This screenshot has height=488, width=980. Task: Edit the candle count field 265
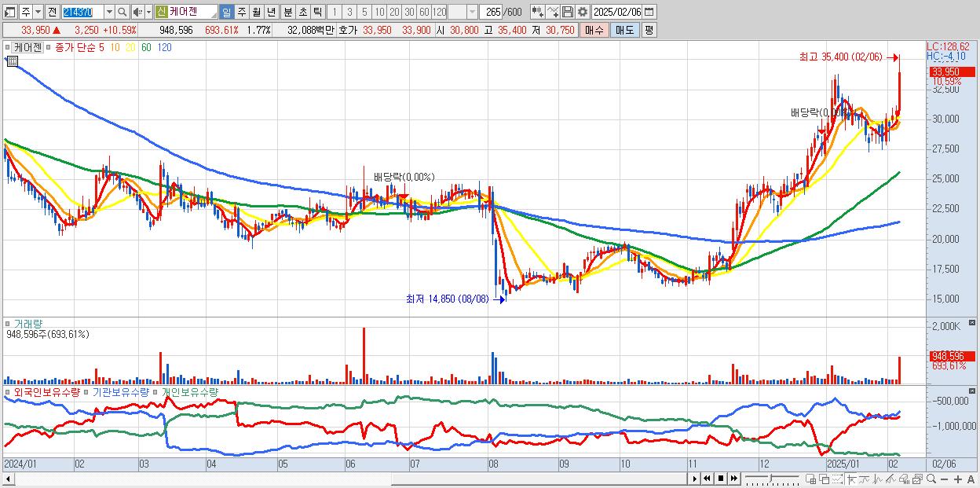click(x=491, y=12)
